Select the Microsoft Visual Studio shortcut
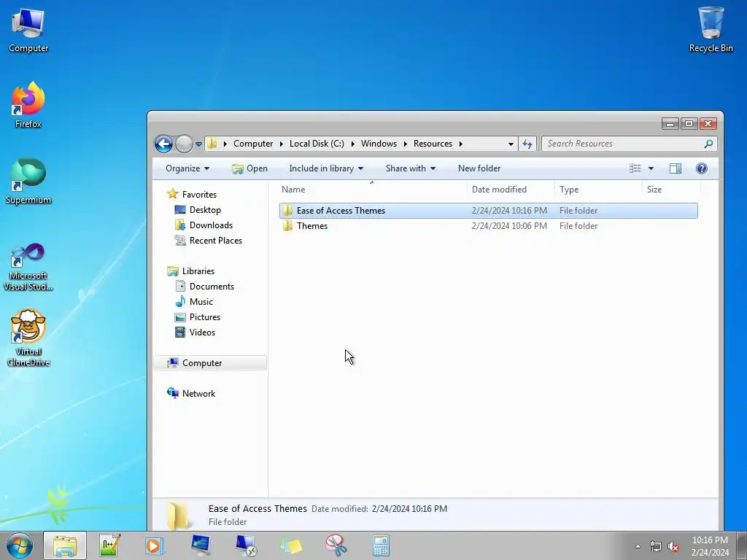This screenshot has width=747, height=560. point(28,267)
